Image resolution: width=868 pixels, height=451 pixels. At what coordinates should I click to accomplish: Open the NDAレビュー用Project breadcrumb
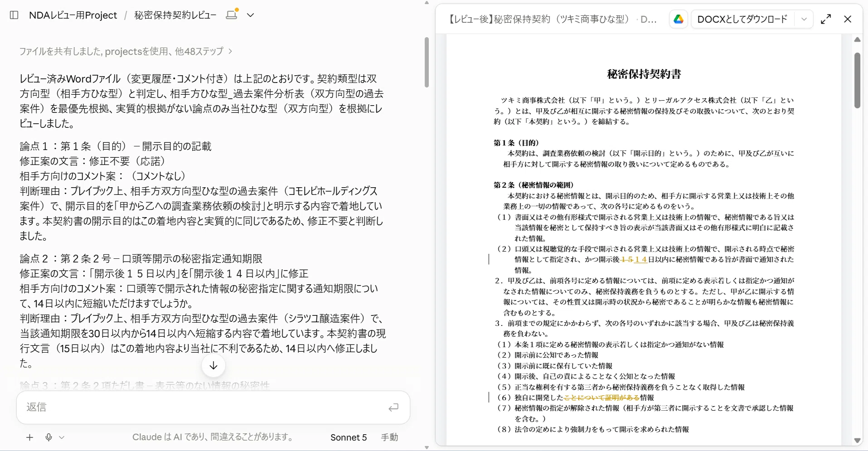pyautogui.click(x=73, y=15)
